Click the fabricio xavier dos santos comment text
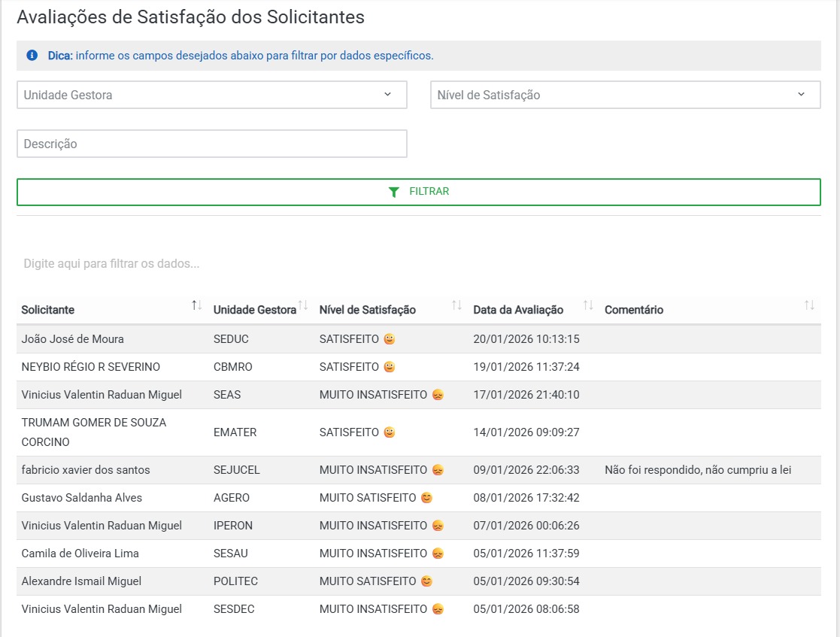Viewport: 840px width, 637px height. (x=697, y=470)
